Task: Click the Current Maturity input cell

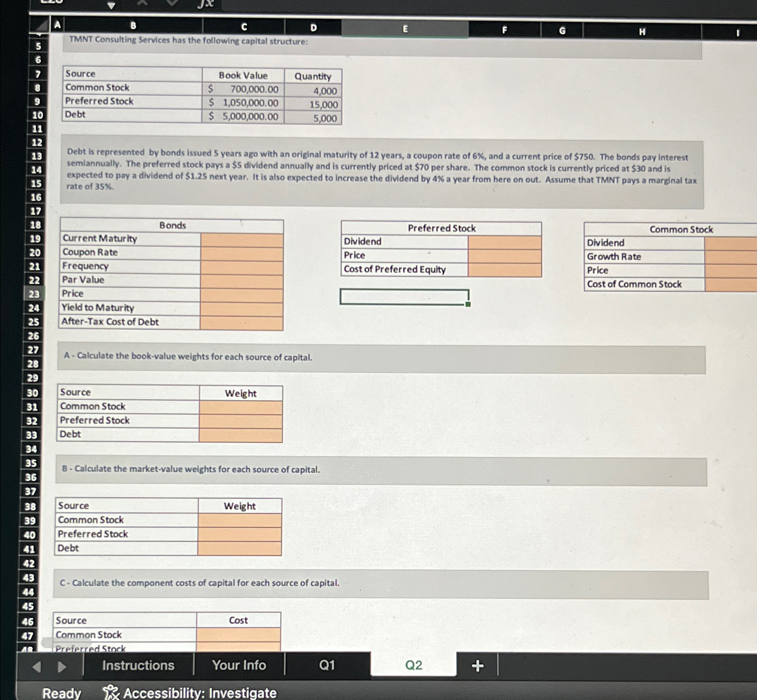Action: (x=242, y=240)
